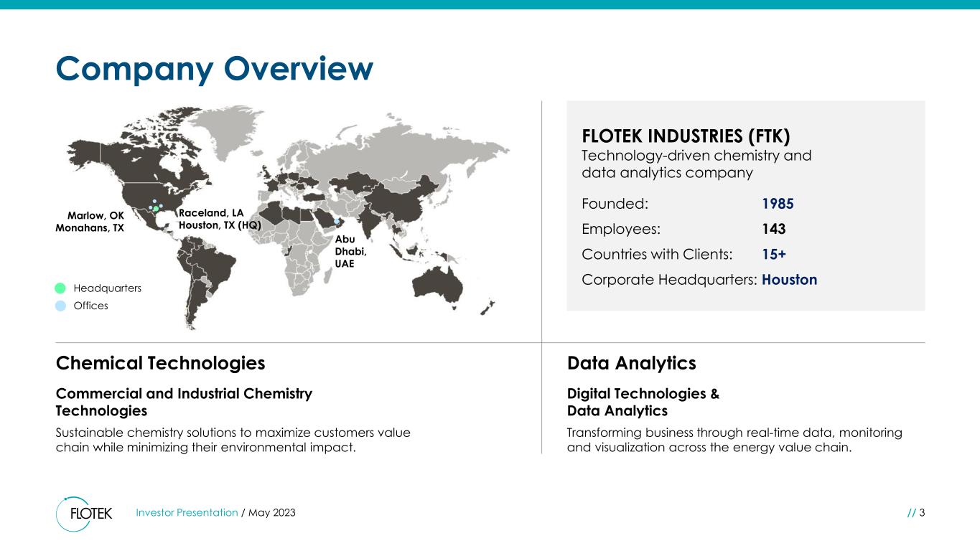The height and width of the screenshot is (551, 980).
Task: Click the founded year 1985
Action: coord(778,204)
